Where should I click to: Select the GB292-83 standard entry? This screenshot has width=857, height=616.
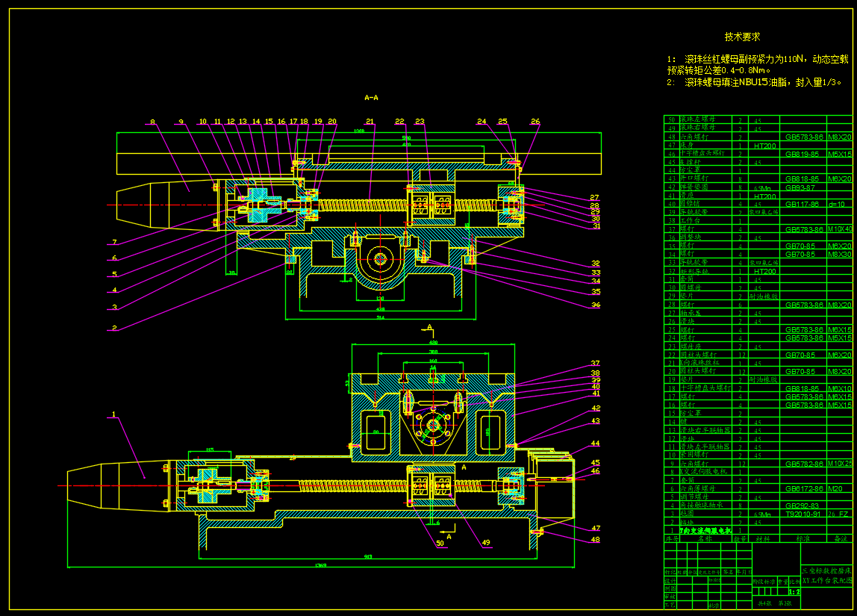[803, 505]
